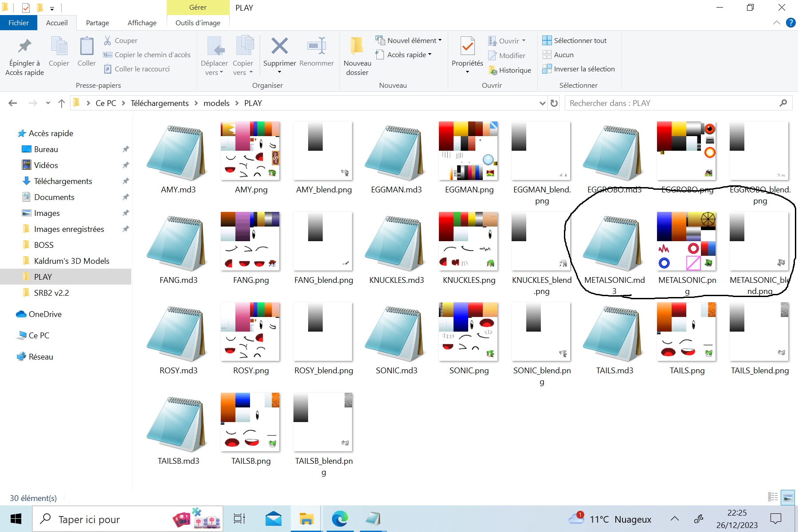Open the notification center icon
The image size is (798, 532).
click(776, 519)
